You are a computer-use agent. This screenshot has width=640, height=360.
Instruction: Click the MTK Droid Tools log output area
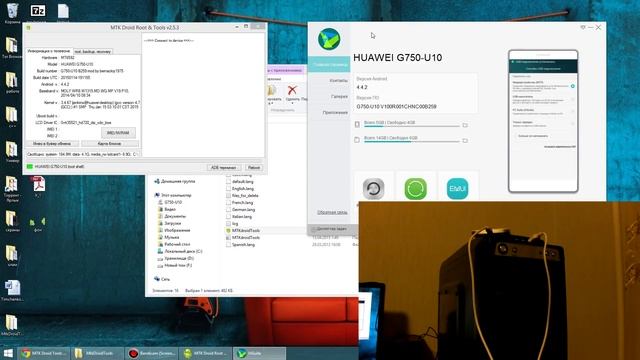coord(203,96)
